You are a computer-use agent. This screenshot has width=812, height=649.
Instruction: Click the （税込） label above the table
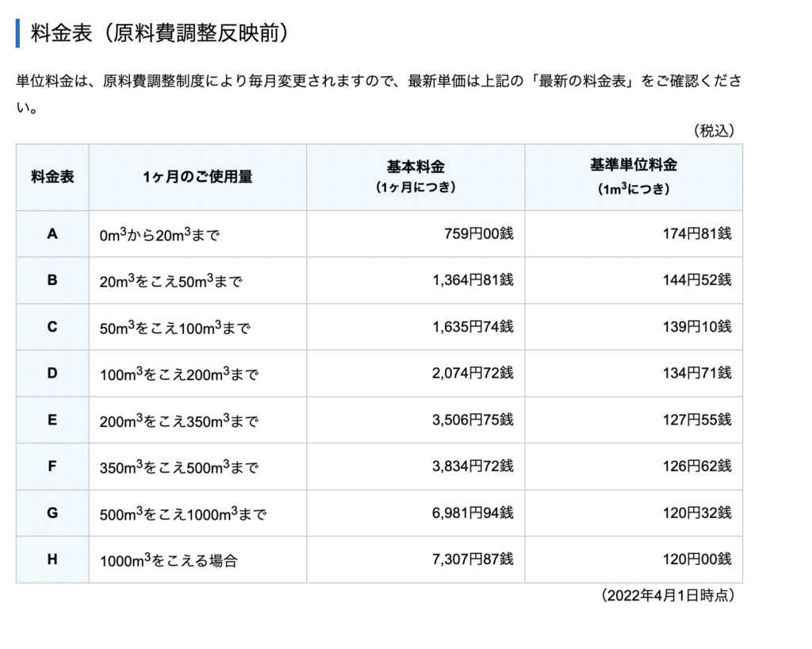coord(714,131)
